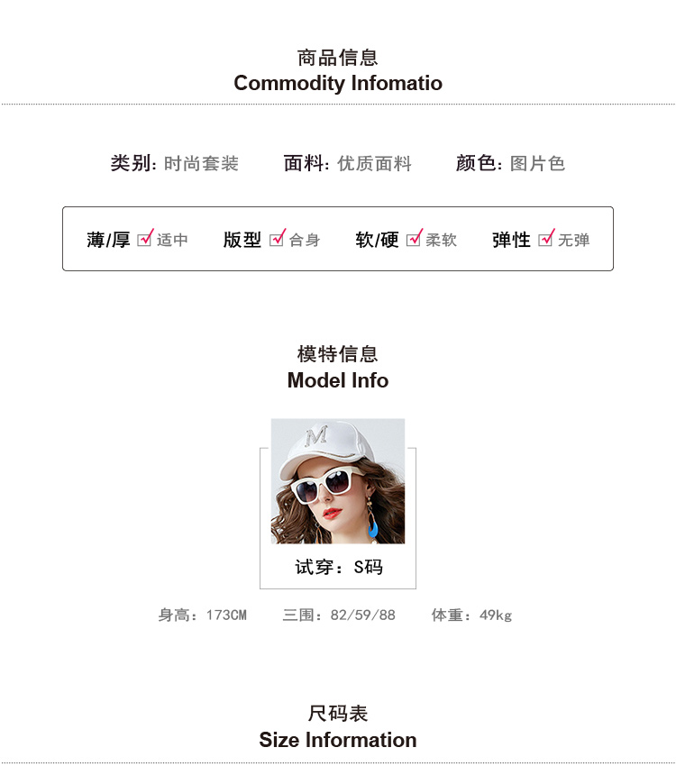Image resolution: width=676 pixels, height=784 pixels.
Task: Click the Size Information title
Action: pyautogui.click(x=338, y=741)
